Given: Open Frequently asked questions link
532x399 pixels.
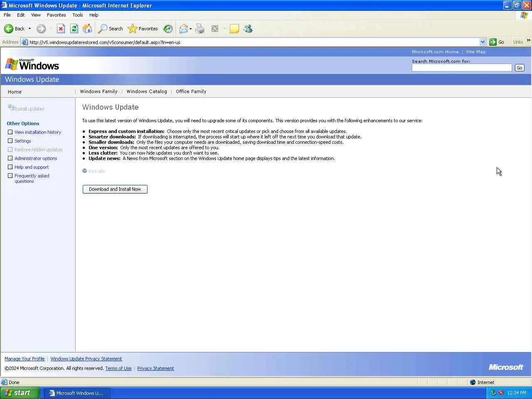Looking at the screenshot, I should pos(32,178).
